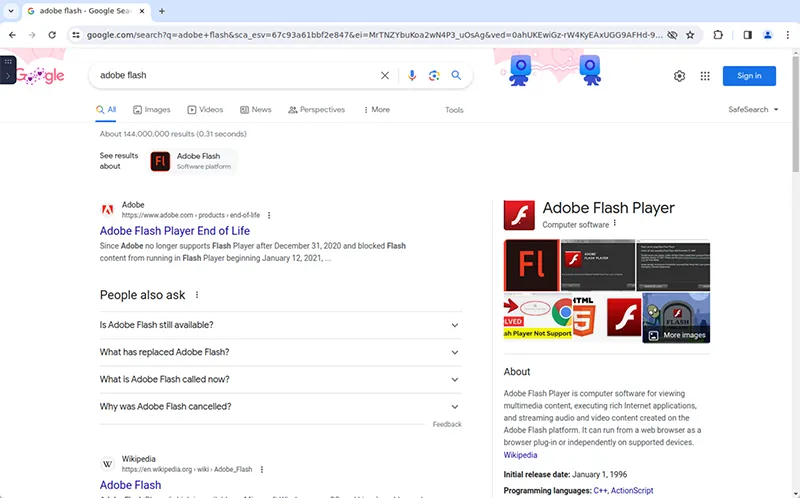This screenshot has width=800, height=498.
Task: Click the blue search magnifier icon
Action: click(x=456, y=75)
